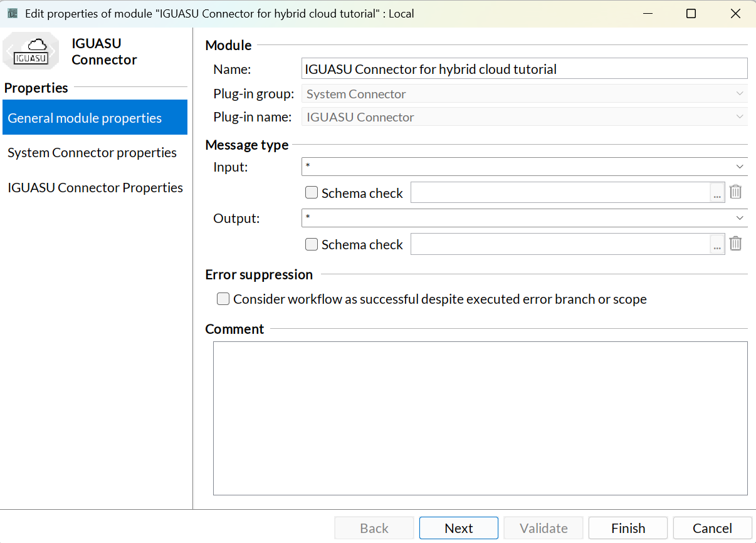Open the Plug-in name dropdown
The height and width of the screenshot is (543, 756).
click(x=740, y=116)
